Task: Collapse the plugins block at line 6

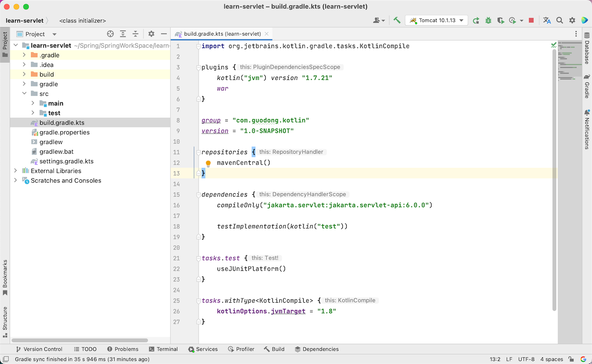Action: click(198, 99)
